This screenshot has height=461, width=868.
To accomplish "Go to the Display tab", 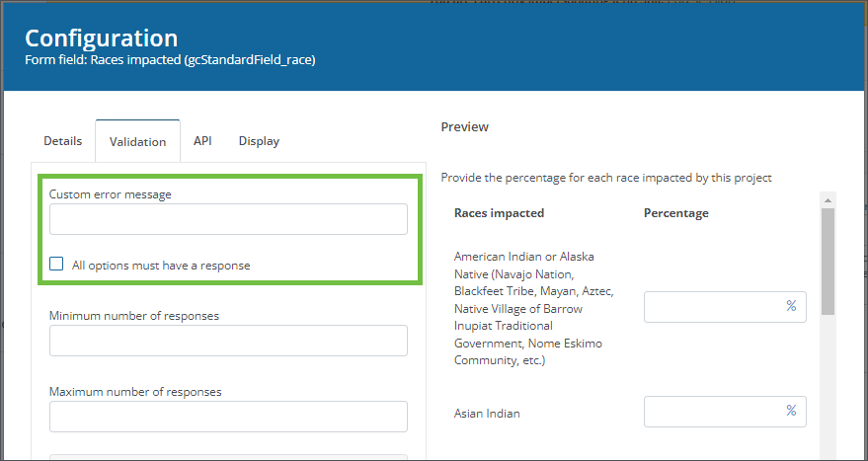I will (x=259, y=141).
